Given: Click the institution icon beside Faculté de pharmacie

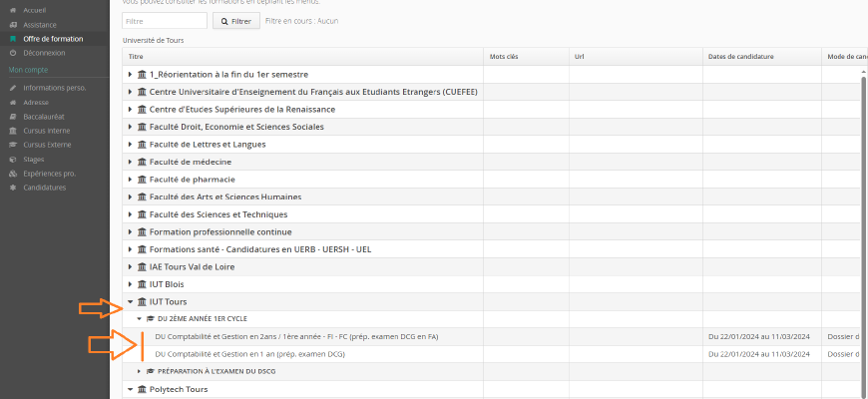Looking at the screenshot, I should [x=142, y=180].
